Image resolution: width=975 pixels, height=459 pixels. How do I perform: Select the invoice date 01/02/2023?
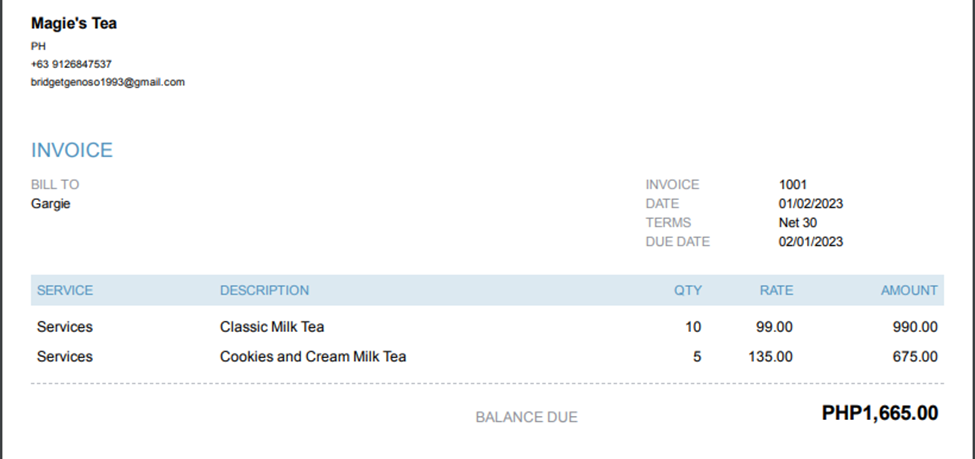pos(811,204)
